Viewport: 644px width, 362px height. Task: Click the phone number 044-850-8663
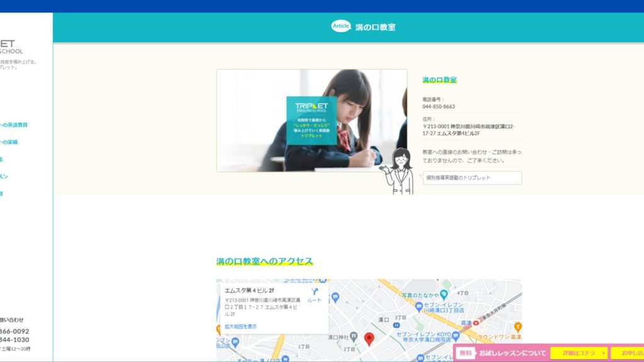438,107
